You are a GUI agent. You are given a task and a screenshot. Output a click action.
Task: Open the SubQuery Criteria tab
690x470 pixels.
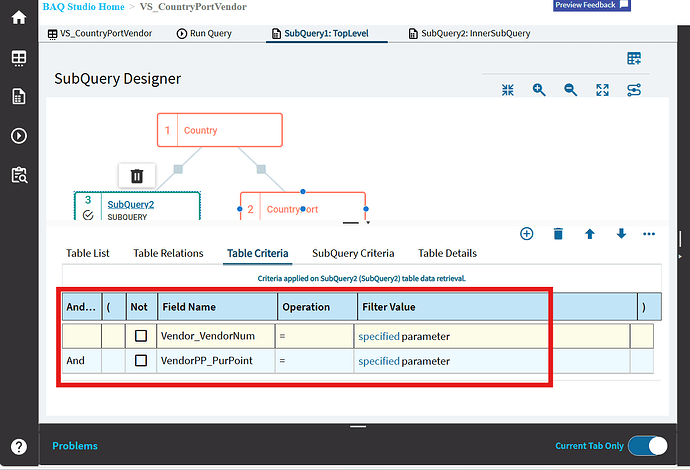[x=353, y=253]
